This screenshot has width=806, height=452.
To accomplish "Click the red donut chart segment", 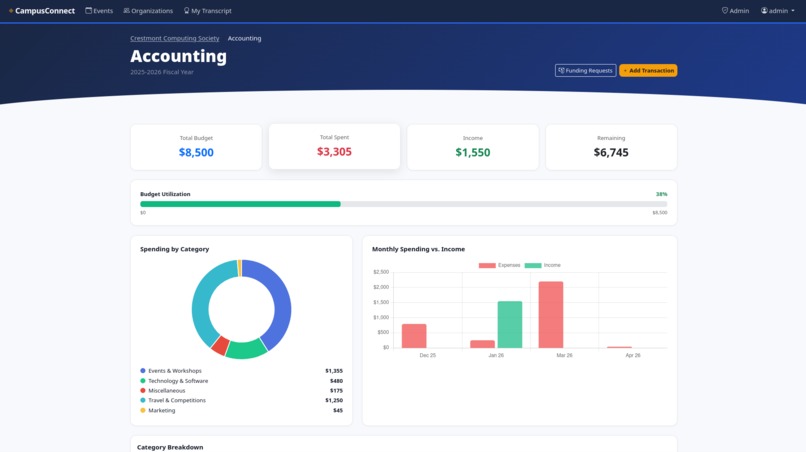I will click(221, 346).
